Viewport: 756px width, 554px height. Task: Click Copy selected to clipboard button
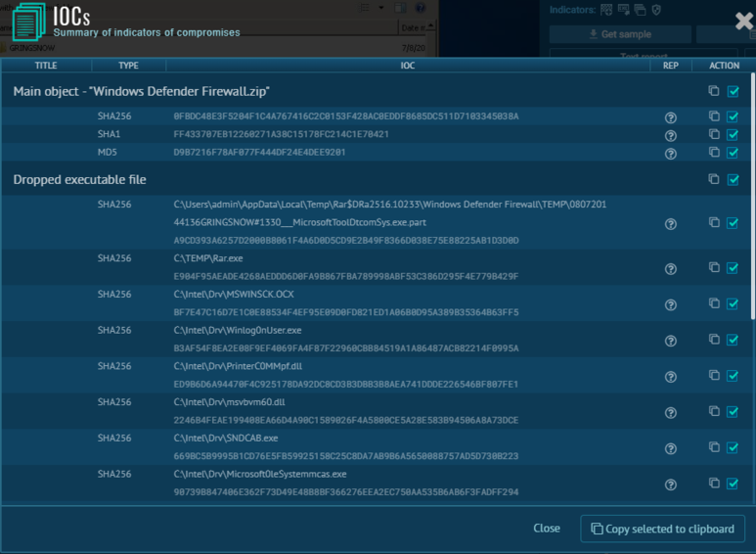click(662, 529)
